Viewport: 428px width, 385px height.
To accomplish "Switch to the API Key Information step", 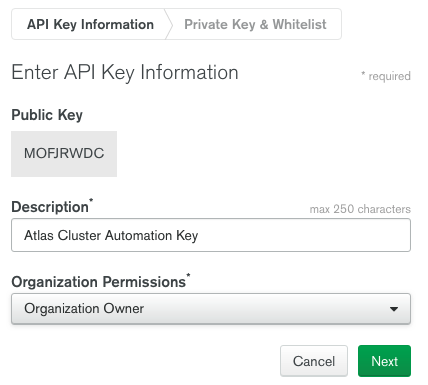I will tap(90, 24).
